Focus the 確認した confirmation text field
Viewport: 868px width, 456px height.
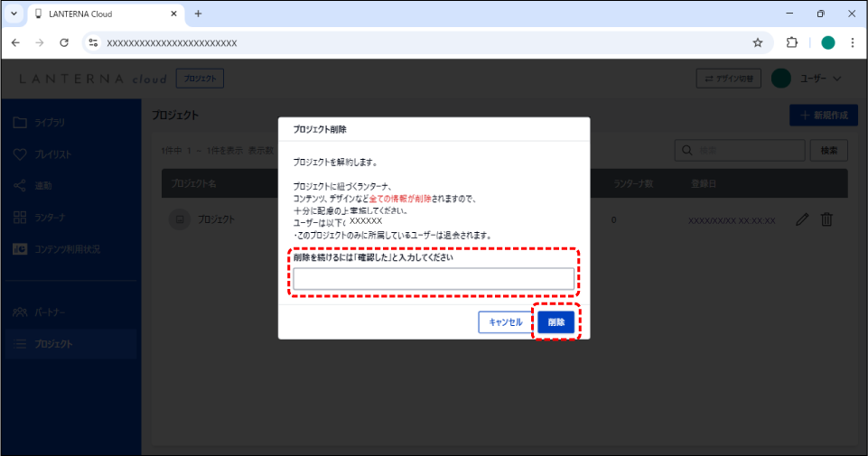tap(434, 279)
